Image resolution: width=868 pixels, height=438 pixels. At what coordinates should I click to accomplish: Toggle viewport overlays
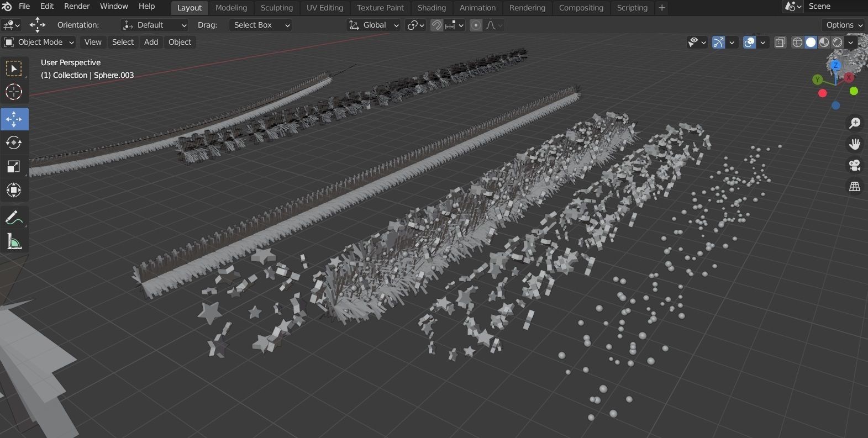pyautogui.click(x=749, y=42)
